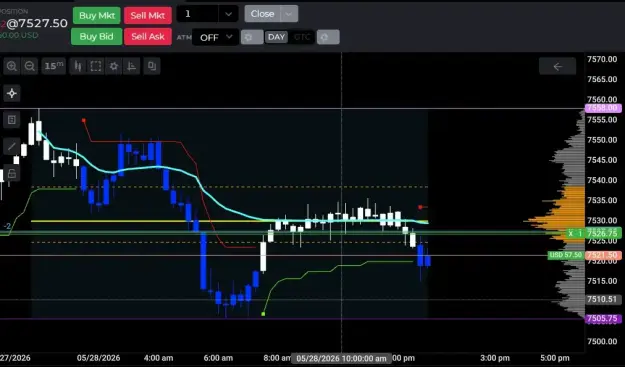625x367 pixels.
Task: Open the candlestick chart type icon
Action: [x=78, y=66]
